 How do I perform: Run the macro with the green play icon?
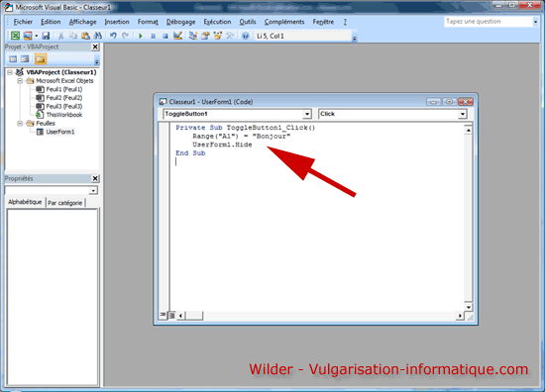coord(141,36)
